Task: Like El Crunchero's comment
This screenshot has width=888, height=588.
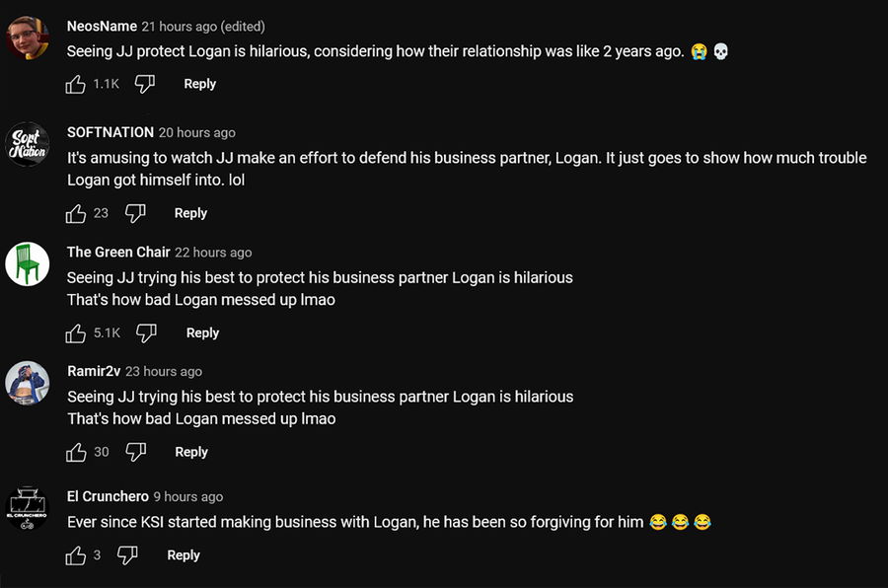Action: point(76,556)
